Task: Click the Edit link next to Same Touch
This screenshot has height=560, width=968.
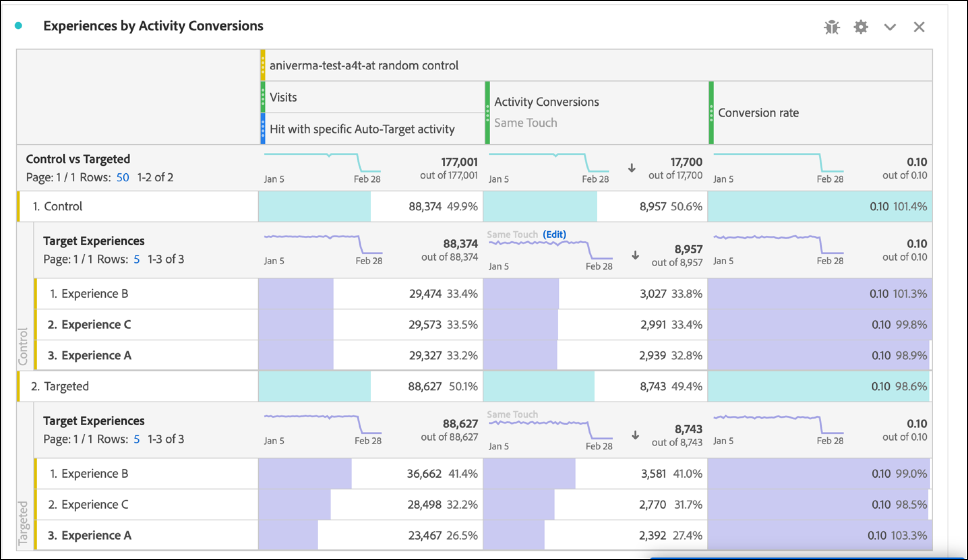Action: point(554,234)
